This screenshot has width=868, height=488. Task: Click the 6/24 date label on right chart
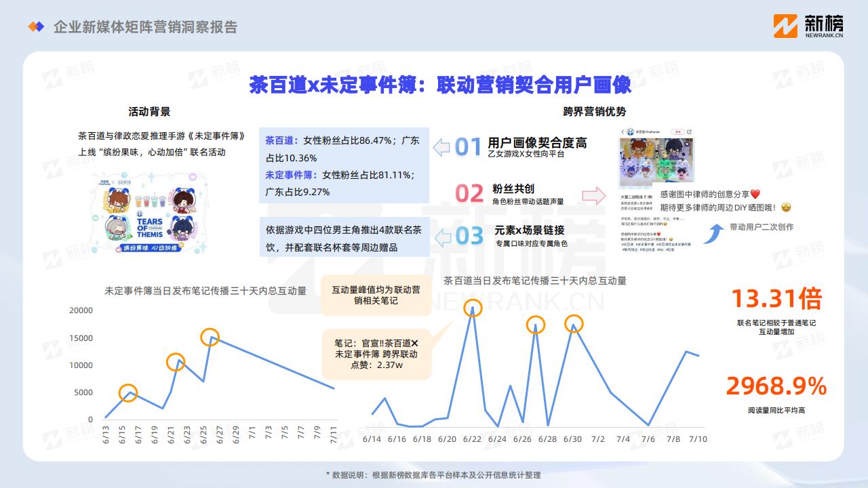(x=497, y=439)
